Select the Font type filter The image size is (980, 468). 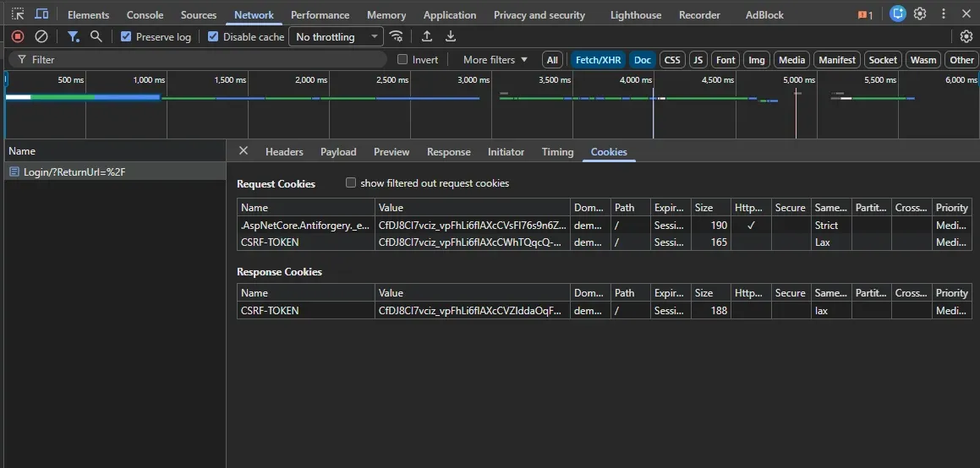725,60
